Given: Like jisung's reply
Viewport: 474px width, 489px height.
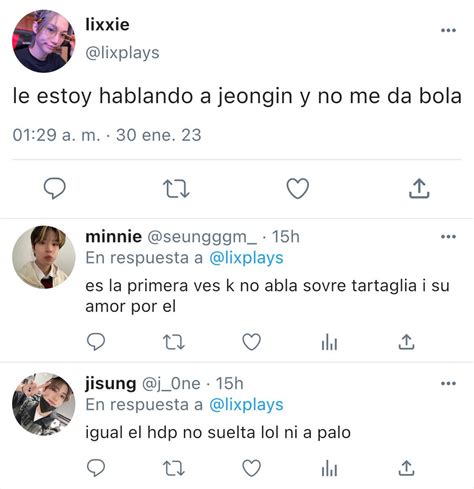Looking at the screenshot, I should coord(251,468).
